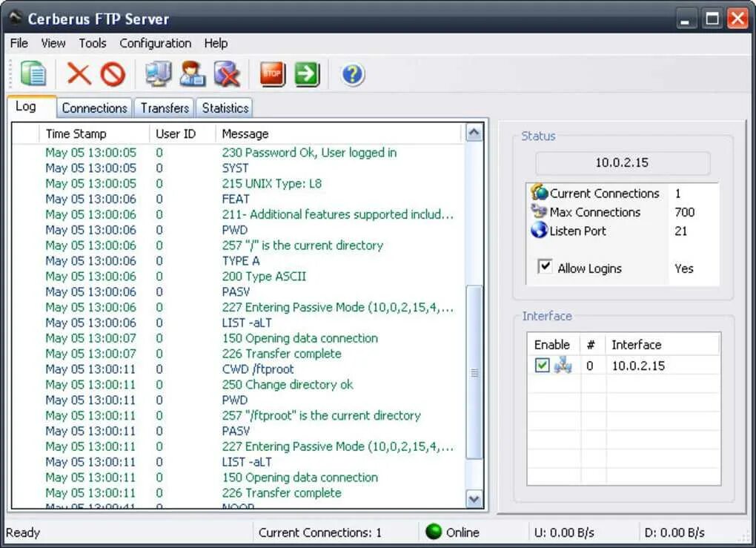
Task: Open the File menu
Action: [19, 44]
